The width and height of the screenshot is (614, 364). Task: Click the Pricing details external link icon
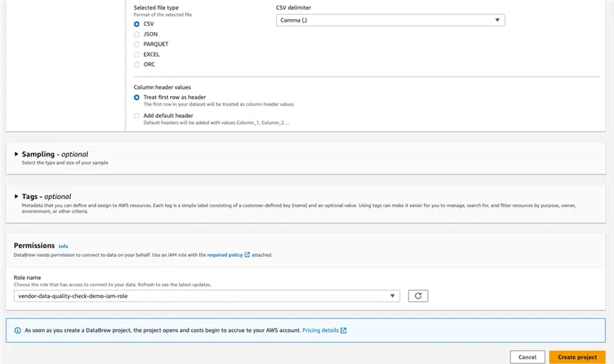343,331
